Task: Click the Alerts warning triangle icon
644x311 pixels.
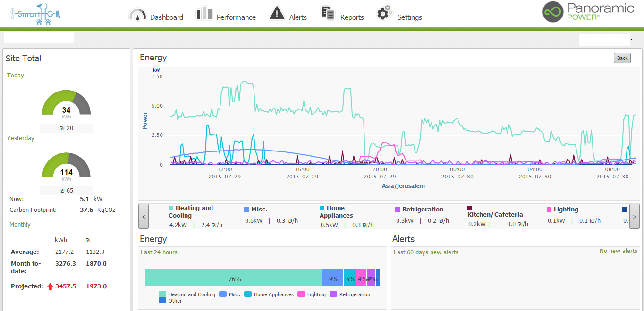Action: 277,14
